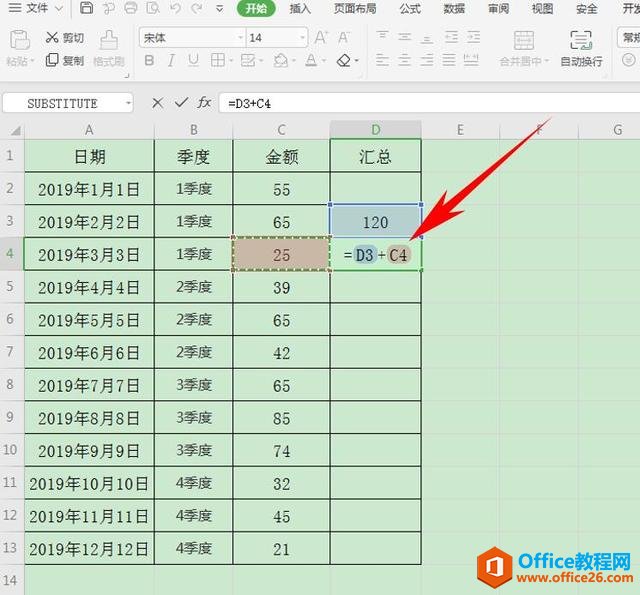The height and width of the screenshot is (595, 640).
Task: Toggle Bold formatting
Action: coord(149,61)
